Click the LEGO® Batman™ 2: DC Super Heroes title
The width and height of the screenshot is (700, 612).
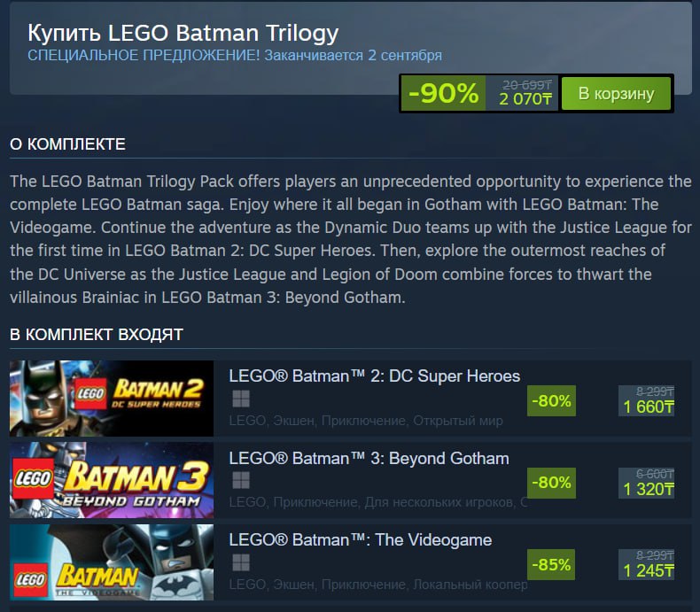coord(374,376)
